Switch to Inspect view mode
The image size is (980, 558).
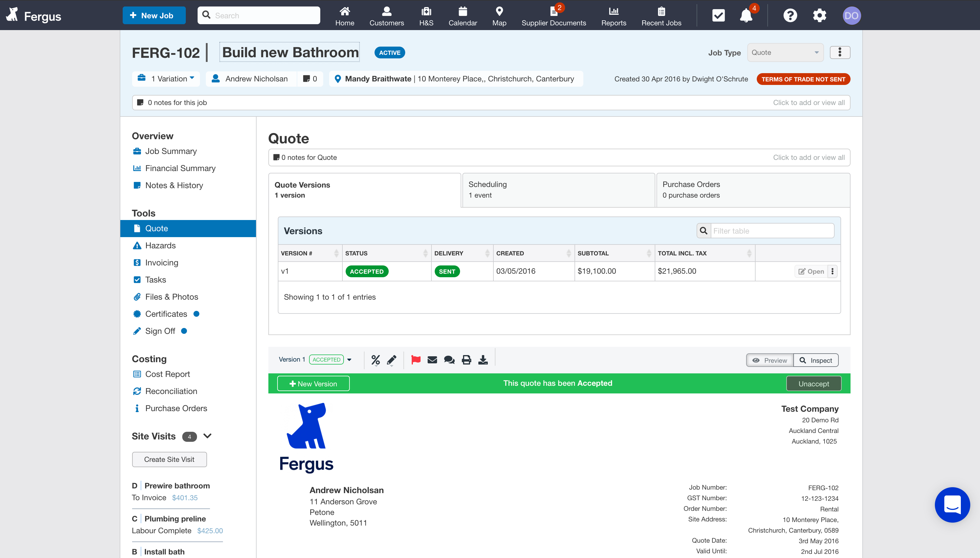(x=816, y=360)
